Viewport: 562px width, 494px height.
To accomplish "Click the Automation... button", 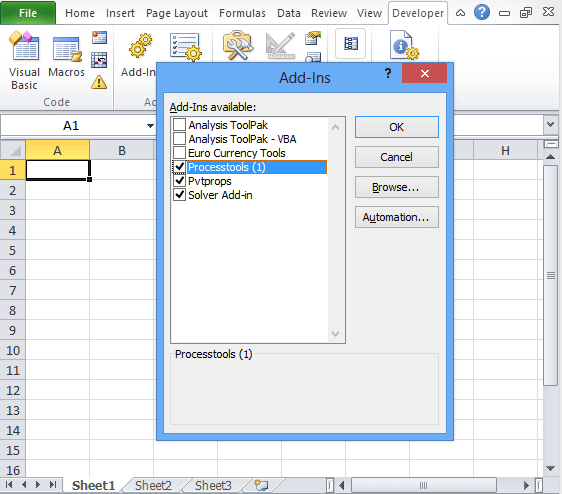I will [x=396, y=217].
